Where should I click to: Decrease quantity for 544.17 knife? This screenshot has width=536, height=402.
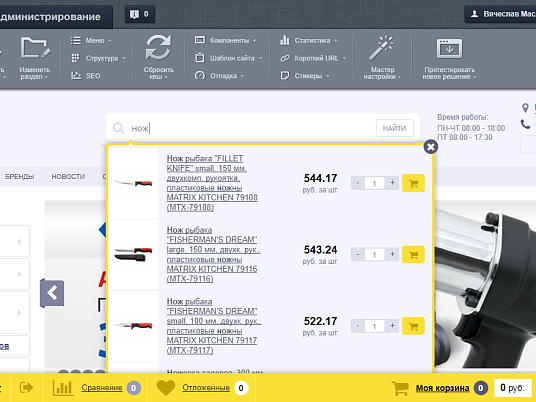358,183
